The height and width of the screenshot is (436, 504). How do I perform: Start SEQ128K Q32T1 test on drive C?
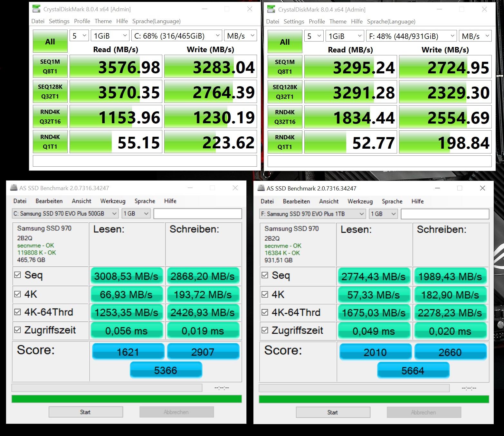coord(50,91)
